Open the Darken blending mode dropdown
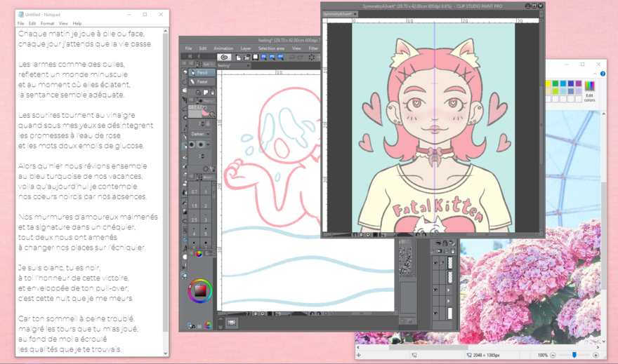 point(199,134)
